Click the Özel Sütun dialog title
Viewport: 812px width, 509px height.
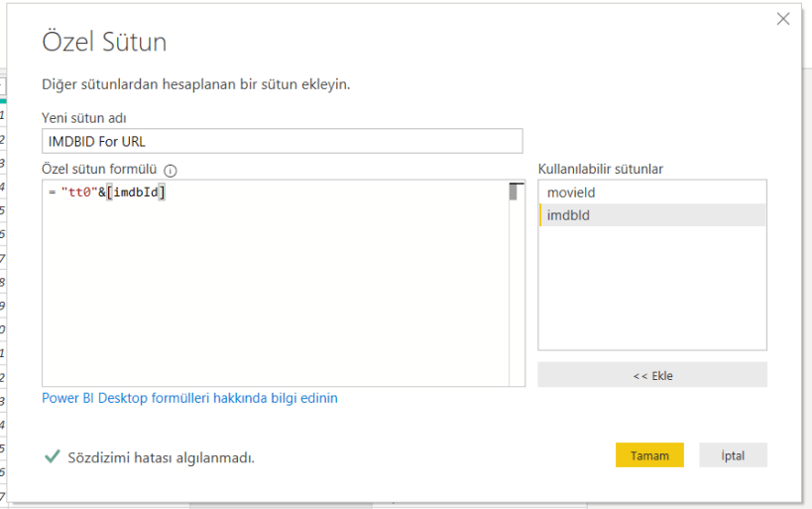coord(104,42)
